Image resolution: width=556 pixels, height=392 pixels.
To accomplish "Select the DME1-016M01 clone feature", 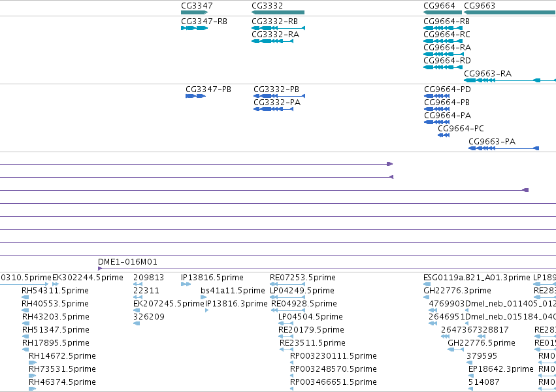I will [327, 269].
